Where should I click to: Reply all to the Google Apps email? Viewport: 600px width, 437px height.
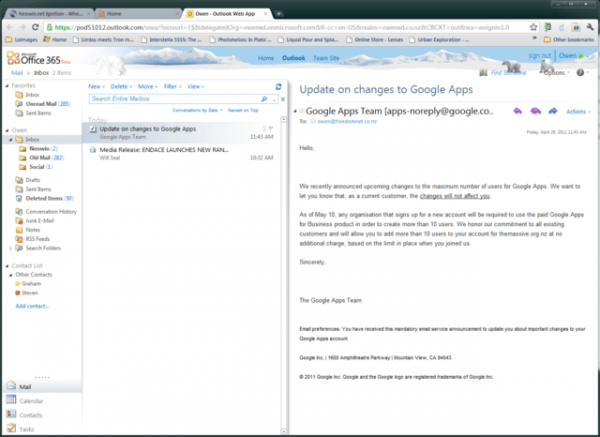click(535, 111)
